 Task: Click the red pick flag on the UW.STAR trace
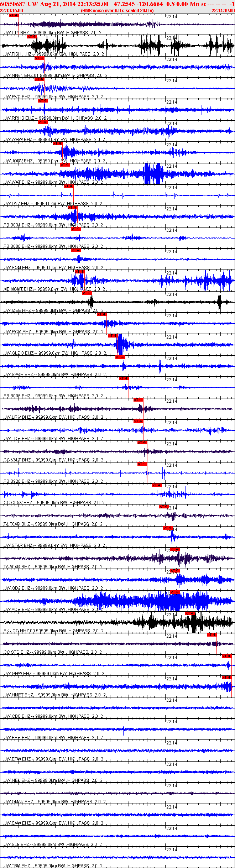[168, 528]
